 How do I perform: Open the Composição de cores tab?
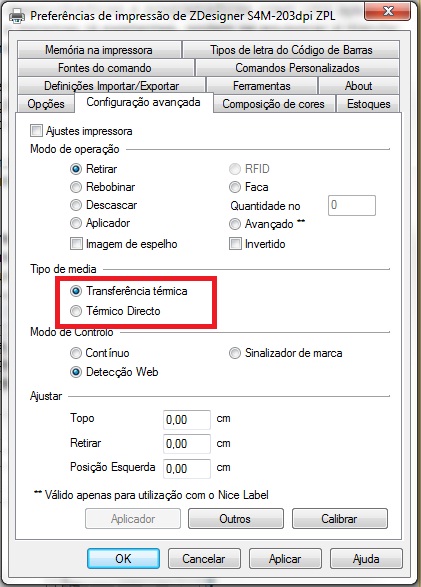pos(273,104)
